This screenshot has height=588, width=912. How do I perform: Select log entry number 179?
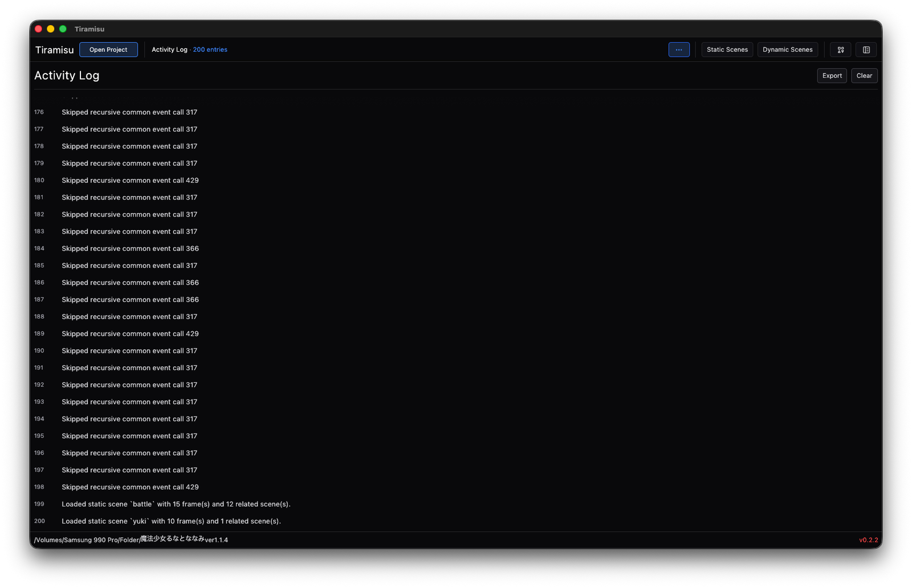(456, 164)
